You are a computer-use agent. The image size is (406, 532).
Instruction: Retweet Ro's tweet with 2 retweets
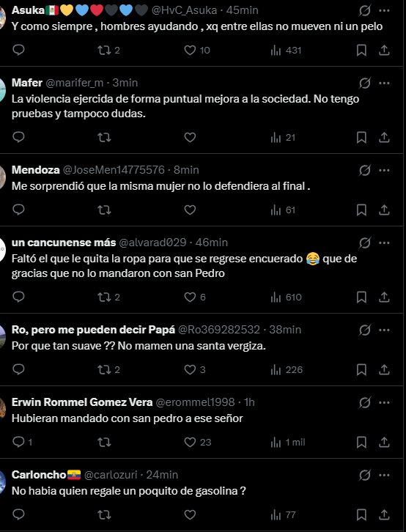coord(108,369)
